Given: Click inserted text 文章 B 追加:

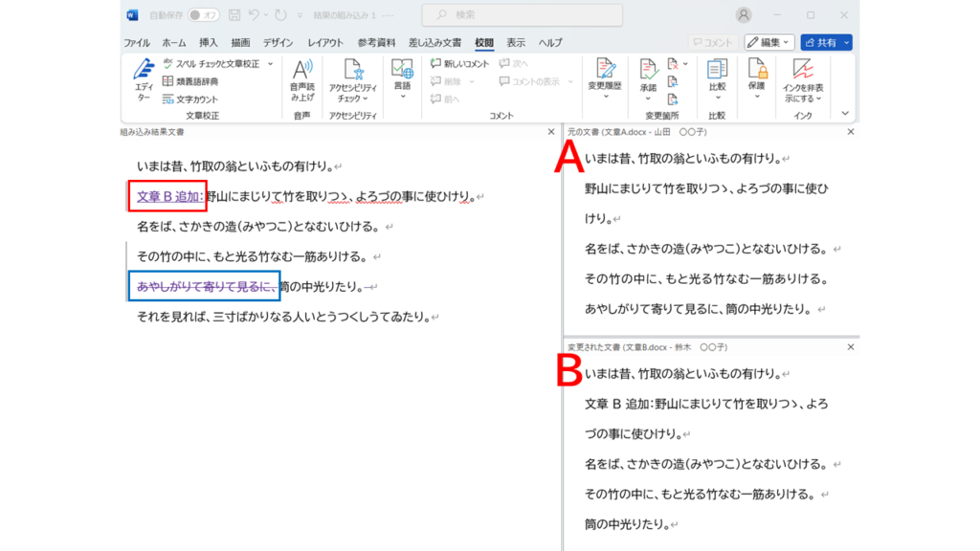Looking at the screenshot, I should coord(169,196).
